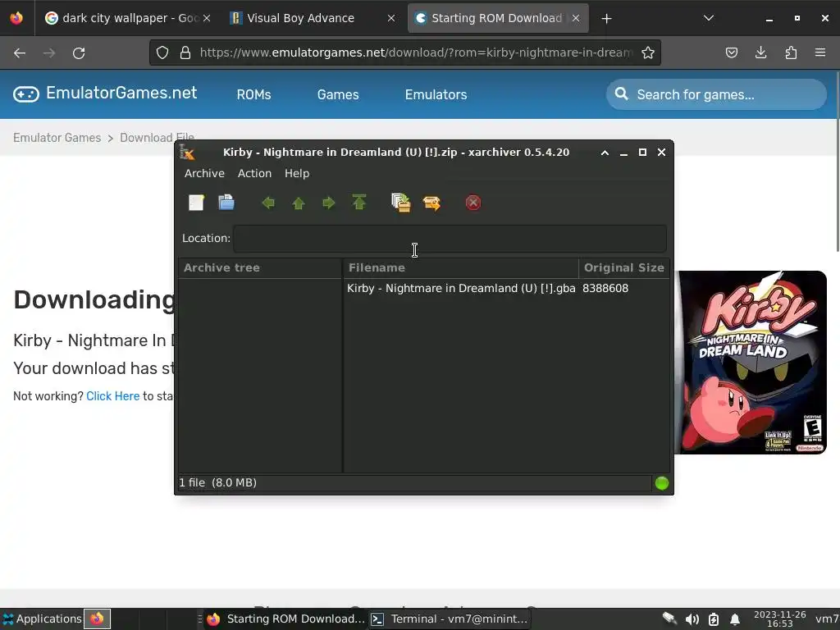840x630 pixels.
Task: Open Firefox hamburger application menu
Action: [x=820, y=52]
